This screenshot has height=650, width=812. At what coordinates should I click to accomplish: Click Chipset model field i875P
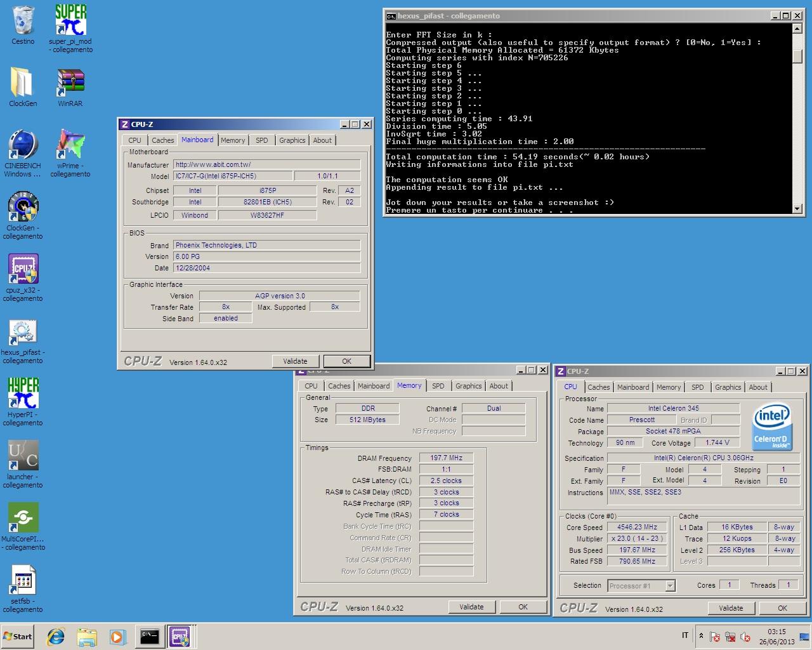[267, 190]
